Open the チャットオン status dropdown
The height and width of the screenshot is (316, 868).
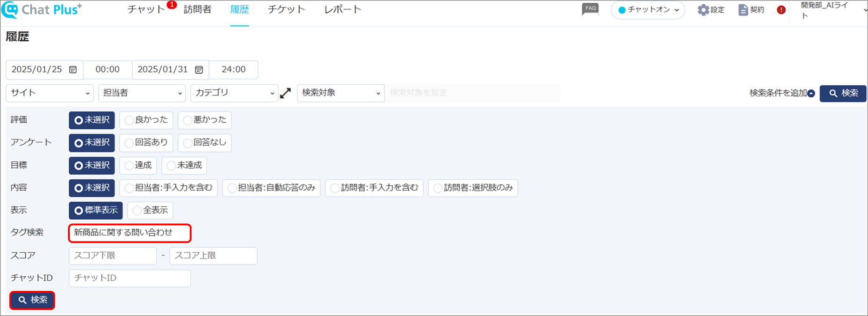pyautogui.click(x=648, y=10)
